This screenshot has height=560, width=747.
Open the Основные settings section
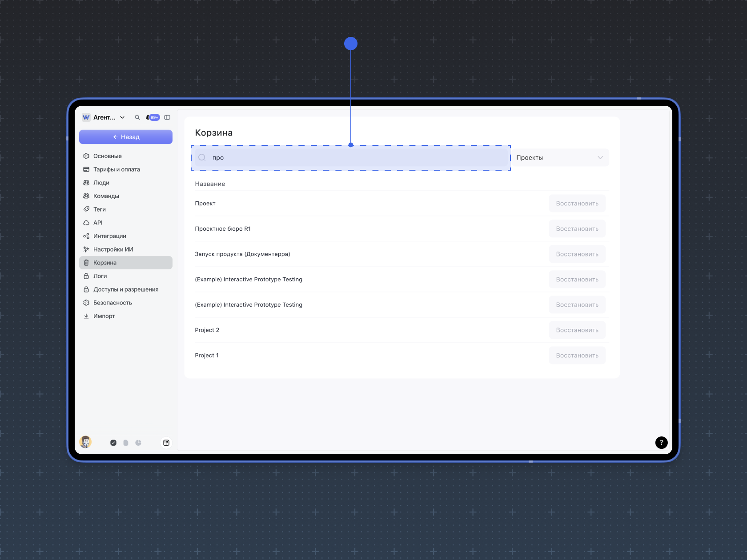(x=107, y=156)
